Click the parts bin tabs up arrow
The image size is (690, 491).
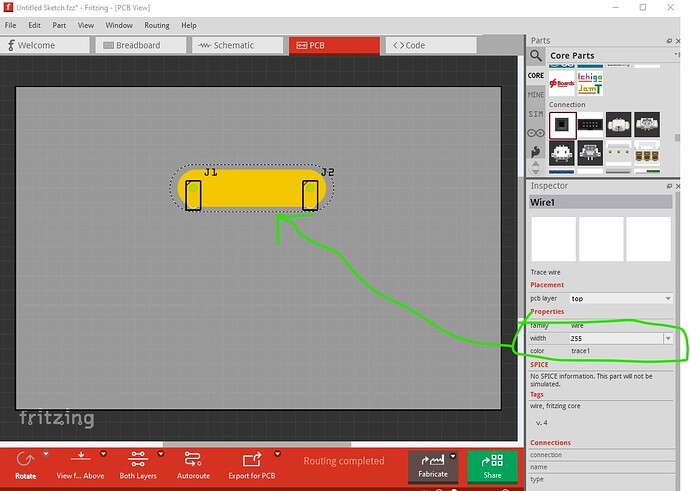(536, 164)
